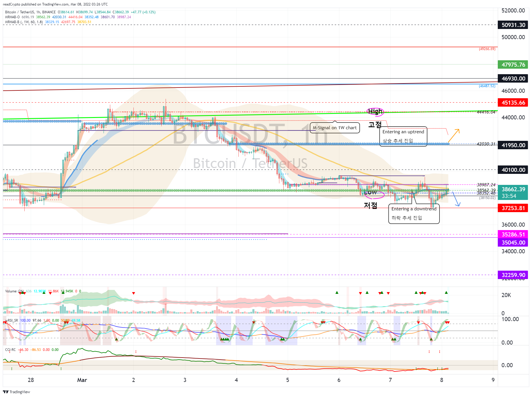This screenshot has height=397, width=532.
Task: Click the red 45135.66 price label
Action: [x=513, y=103]
